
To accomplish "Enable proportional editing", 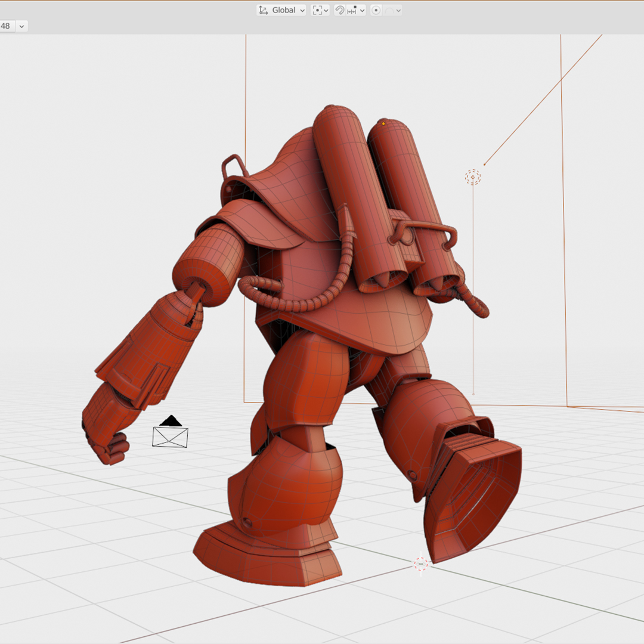I will click(x=376, y=10).
